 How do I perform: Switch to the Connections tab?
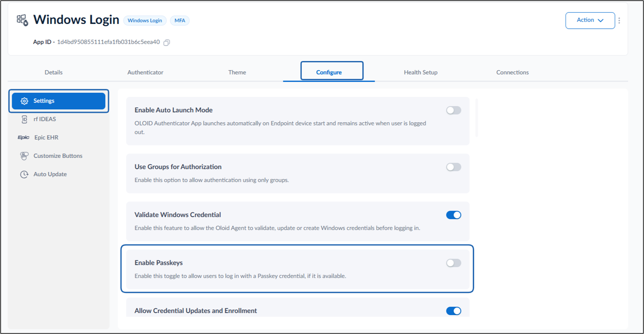(x=512, y=73)
